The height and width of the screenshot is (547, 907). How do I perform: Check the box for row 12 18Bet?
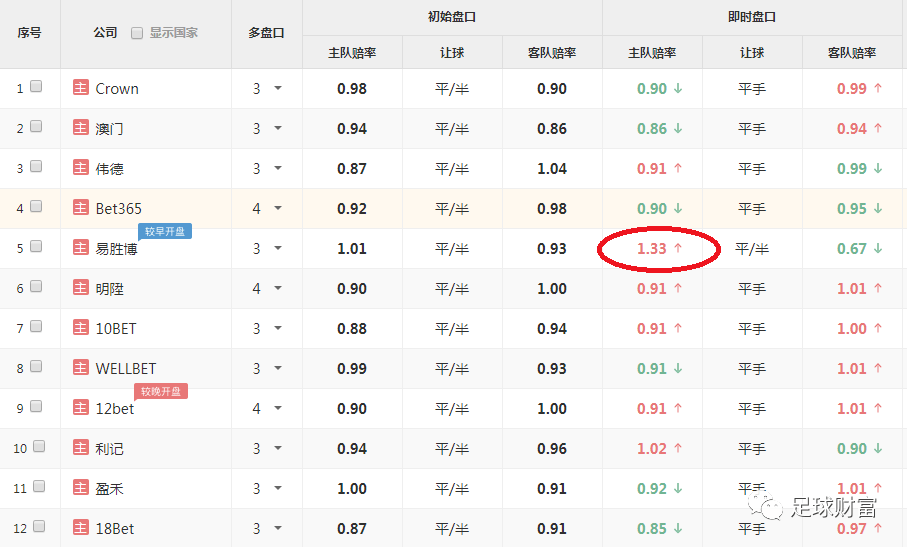[x=39, y=526]
